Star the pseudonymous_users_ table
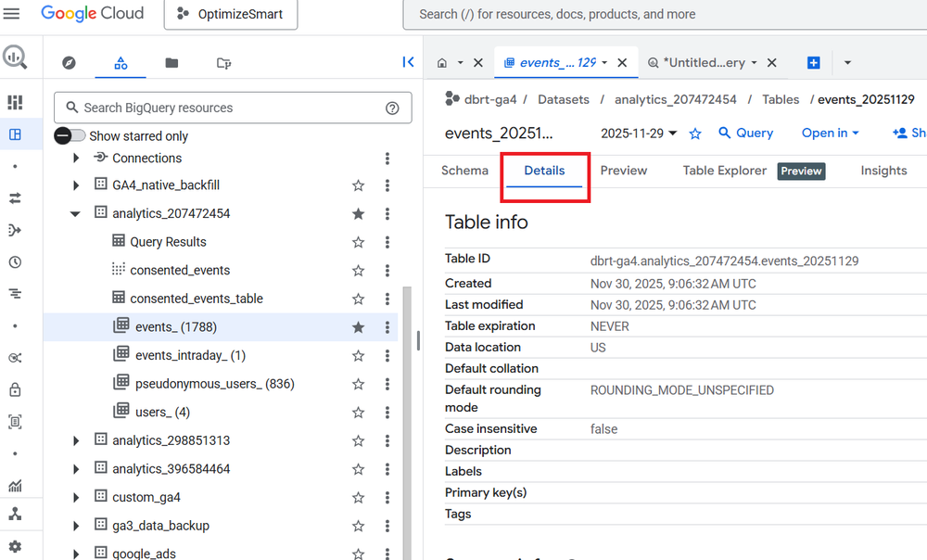Screen dimensions: 927x560 pos(358,384)
